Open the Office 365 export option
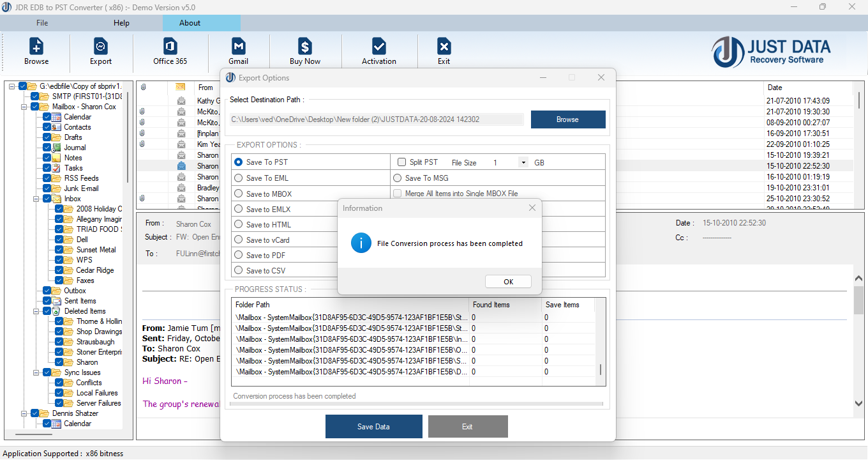The width and height of the screenshot is (868, 460). (x=169, y=50)
